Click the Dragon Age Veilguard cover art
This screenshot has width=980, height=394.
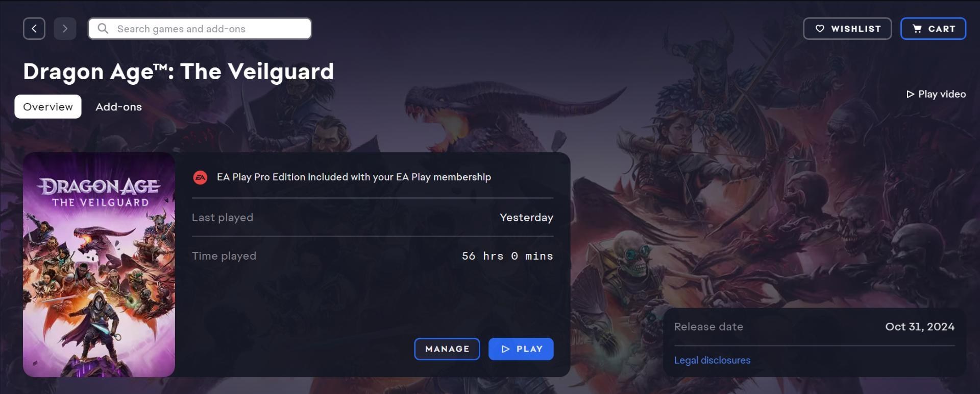[x=99, y=265]
